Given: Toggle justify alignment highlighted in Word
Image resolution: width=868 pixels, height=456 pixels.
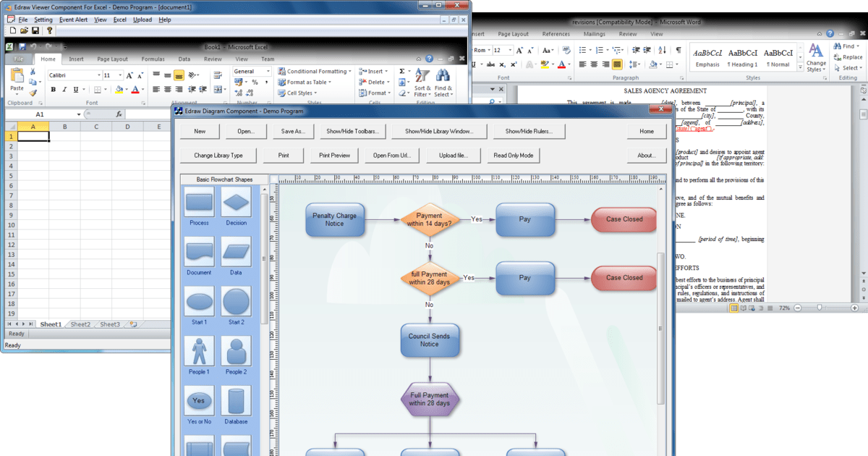Looking at the screenshot, I should coord(617,64).
